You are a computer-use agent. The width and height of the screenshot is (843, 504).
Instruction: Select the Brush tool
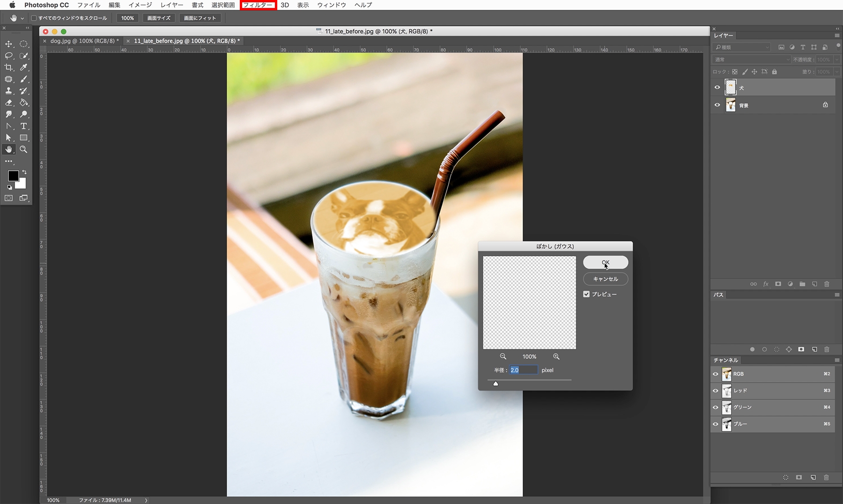(x=23, y=79)
